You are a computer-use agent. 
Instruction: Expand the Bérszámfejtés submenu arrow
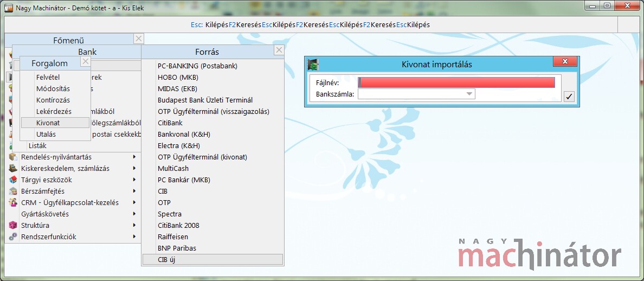coord(134,191)
